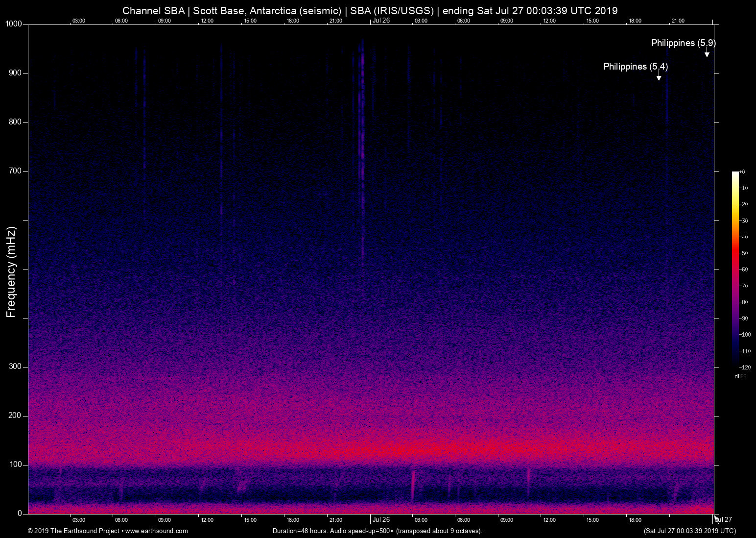Click the Duration=48 hours footer text
The image size is (756, 538).
(377, 531)
